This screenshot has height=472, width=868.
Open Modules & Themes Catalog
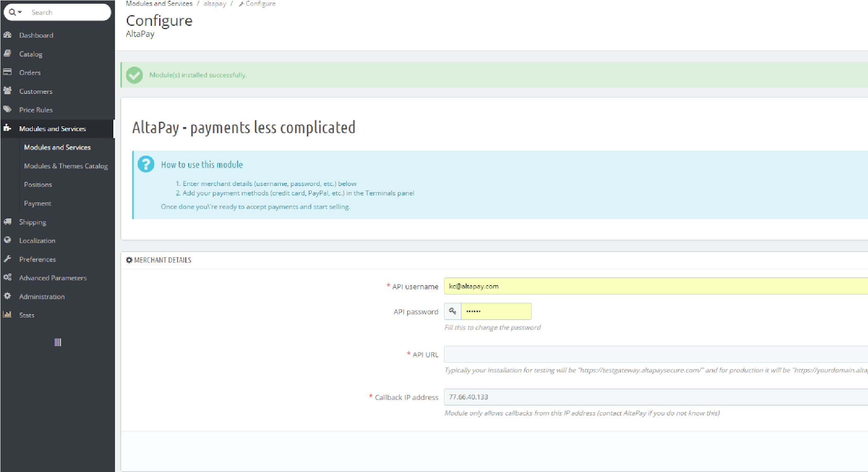(66, 166)
